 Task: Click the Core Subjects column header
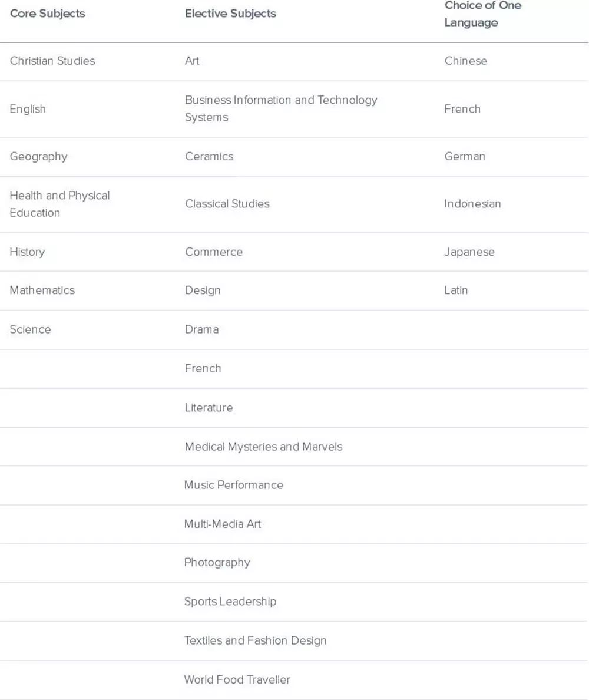tap(47, 14)
